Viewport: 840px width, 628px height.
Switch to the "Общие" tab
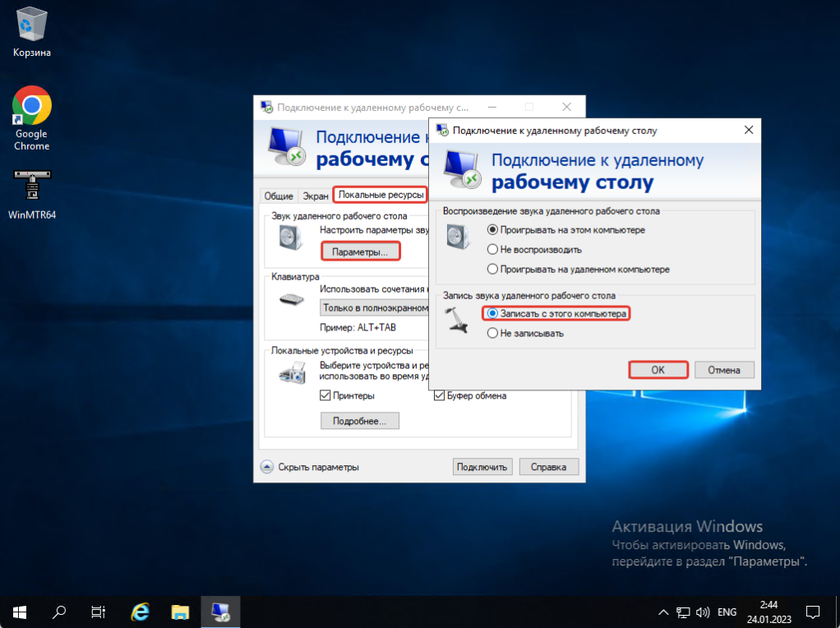(x=278, y=196)
